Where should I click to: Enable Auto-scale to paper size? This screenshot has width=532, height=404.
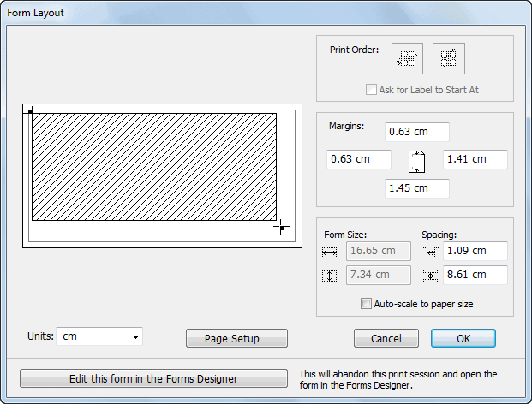pyautogui.click(x=366, y=304)
